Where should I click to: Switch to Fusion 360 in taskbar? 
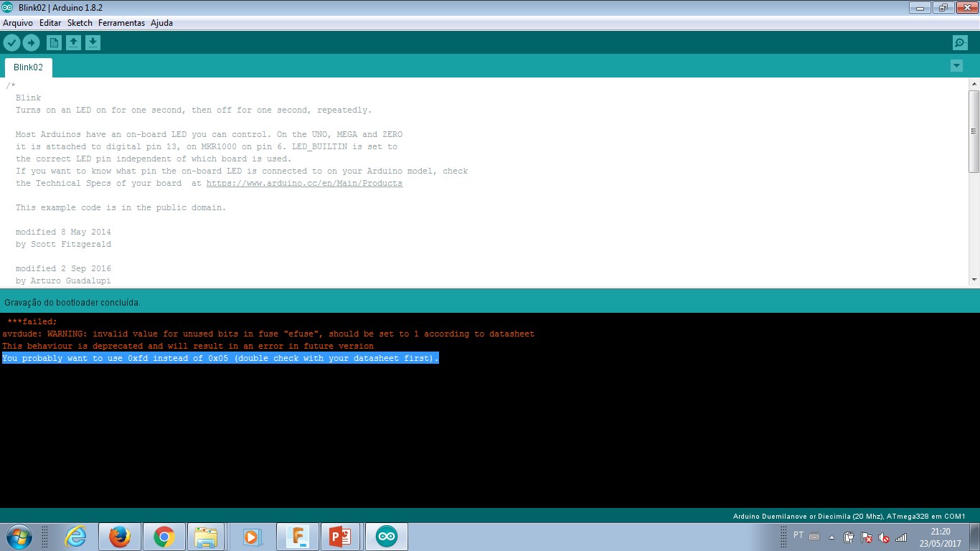click(x=297, y=537)
